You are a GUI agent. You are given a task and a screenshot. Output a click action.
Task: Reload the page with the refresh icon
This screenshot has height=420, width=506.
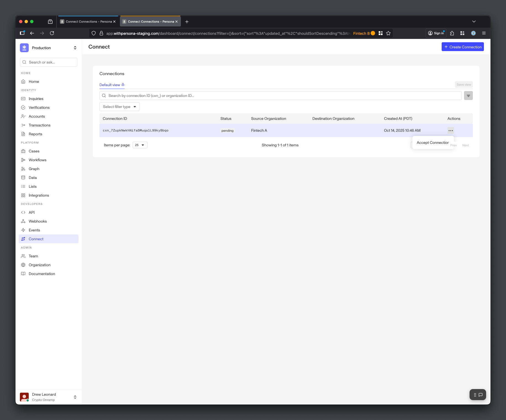[52, 33]
